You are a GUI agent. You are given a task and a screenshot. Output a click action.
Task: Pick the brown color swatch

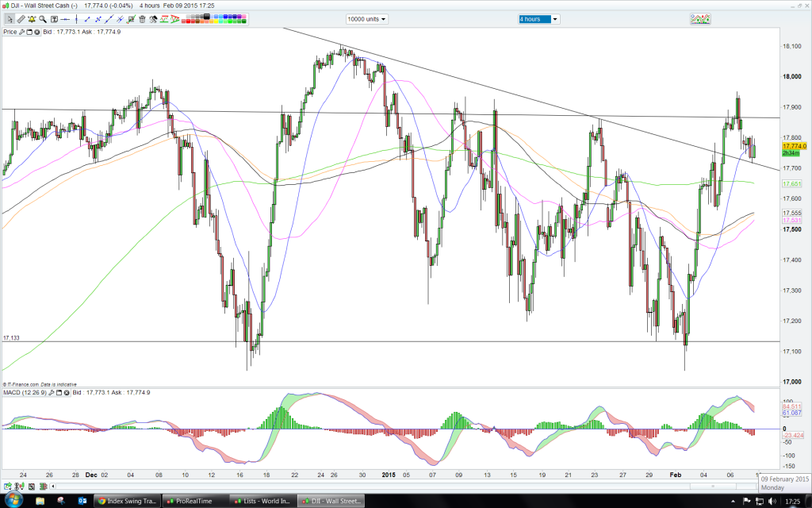197,21
